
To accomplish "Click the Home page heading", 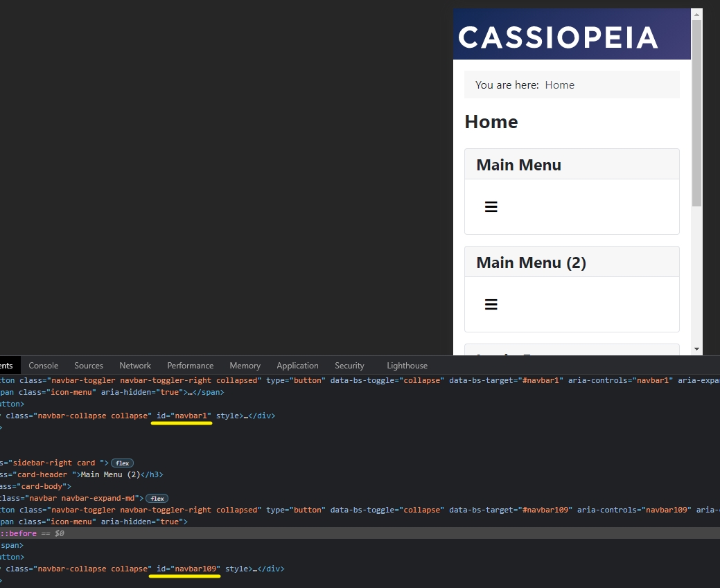I will click(491, 122).
